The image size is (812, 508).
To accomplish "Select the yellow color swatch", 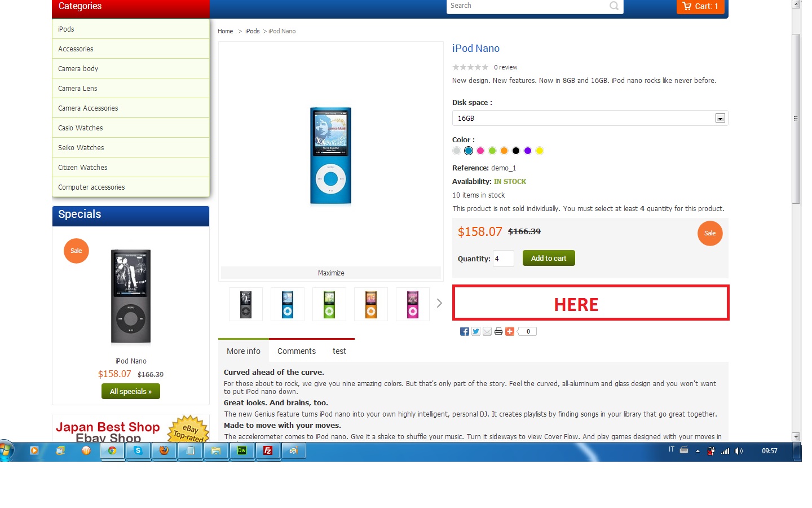I will click(540, 151).
